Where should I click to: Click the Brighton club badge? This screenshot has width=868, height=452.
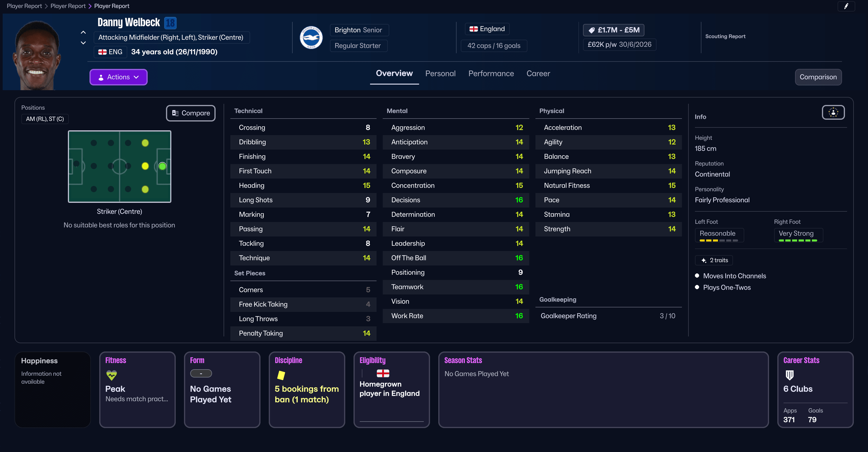311,38
